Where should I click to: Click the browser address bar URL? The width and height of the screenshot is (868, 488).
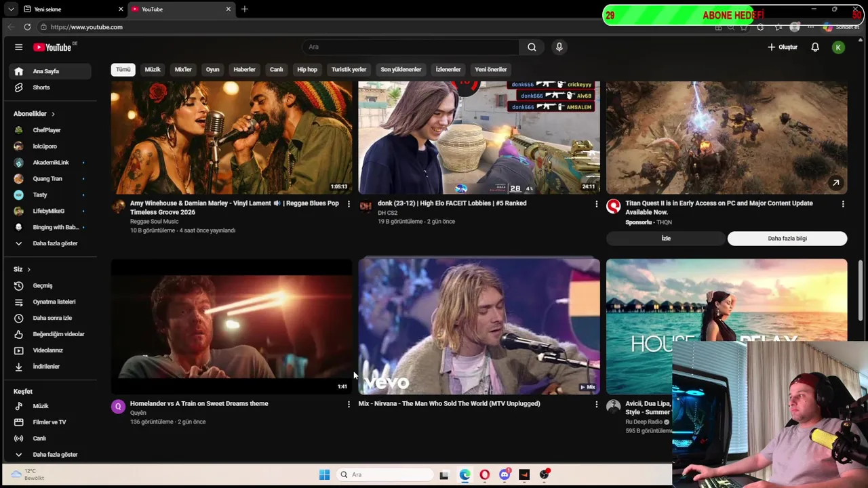coord(87,27)
